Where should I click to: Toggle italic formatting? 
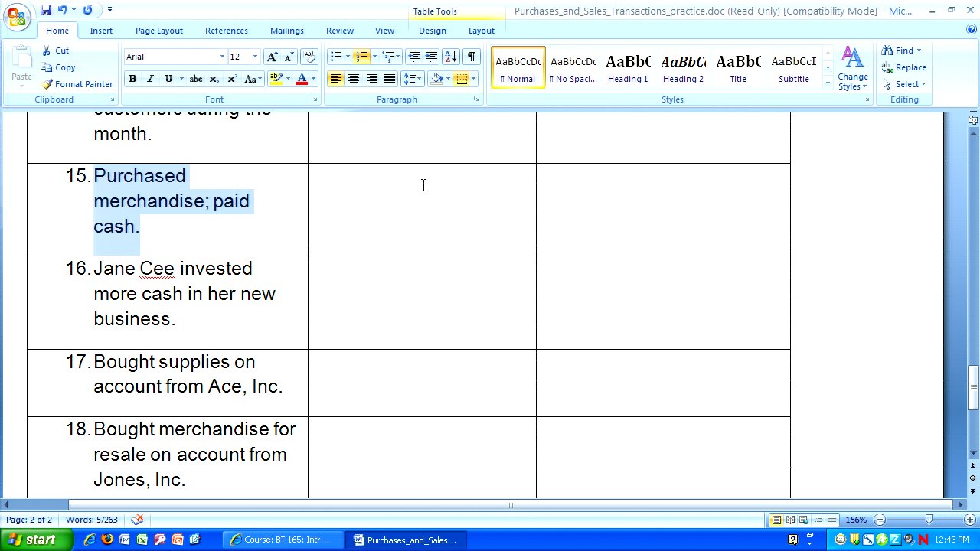coord(150,79)
